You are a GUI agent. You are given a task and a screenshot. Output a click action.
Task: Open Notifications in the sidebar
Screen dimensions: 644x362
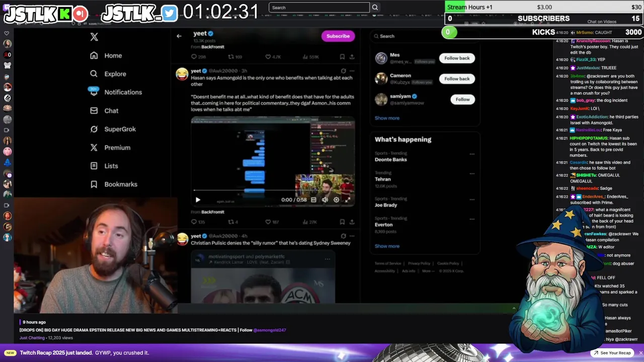tap(115, 92)
